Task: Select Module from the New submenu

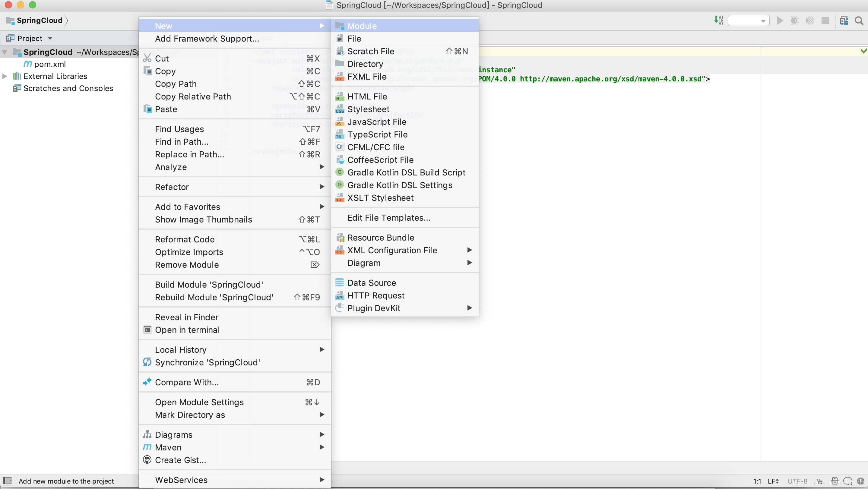Action: click(362, 26)
